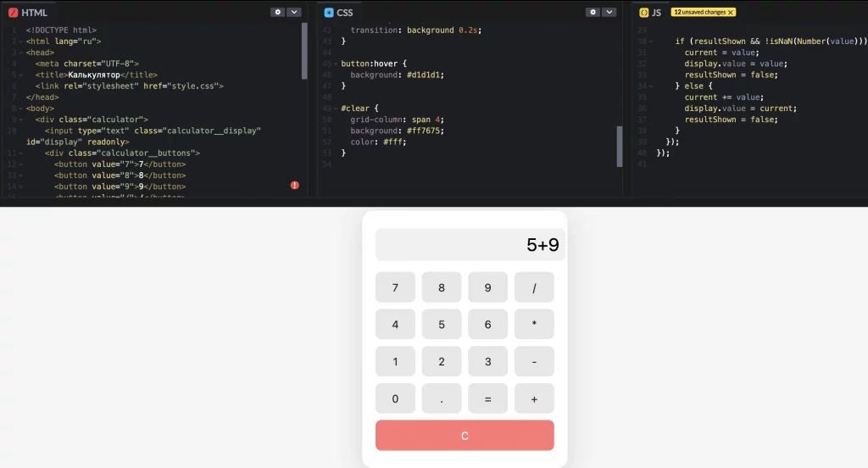
Task: Click the red C clear button
Action: [x=465, y=435]
